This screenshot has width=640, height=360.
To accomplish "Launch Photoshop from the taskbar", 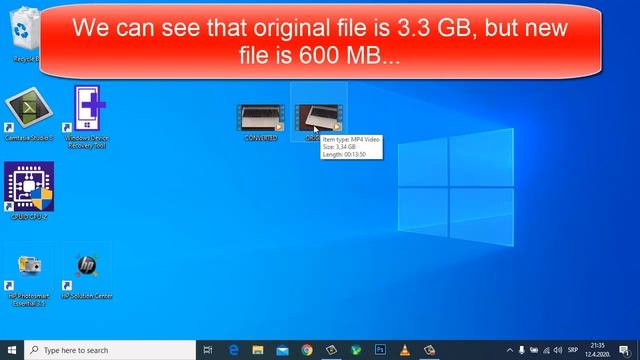I will coord(380,350).
